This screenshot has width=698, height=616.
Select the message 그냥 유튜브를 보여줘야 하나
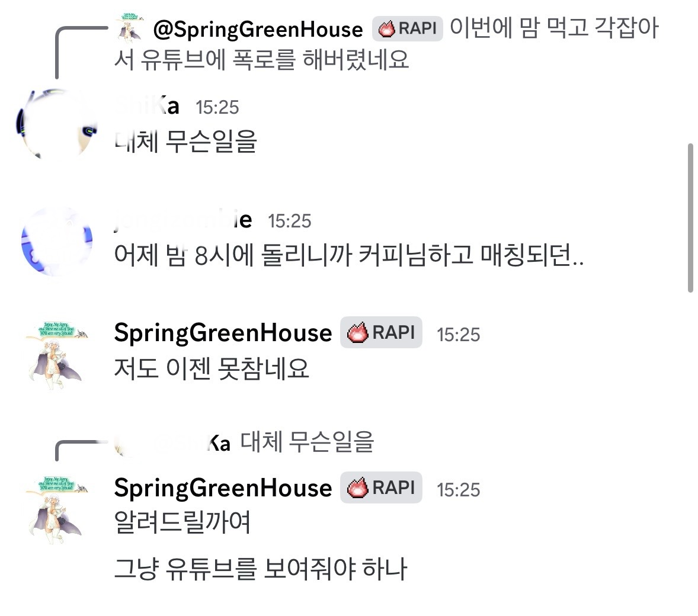(x=260, y=569)
